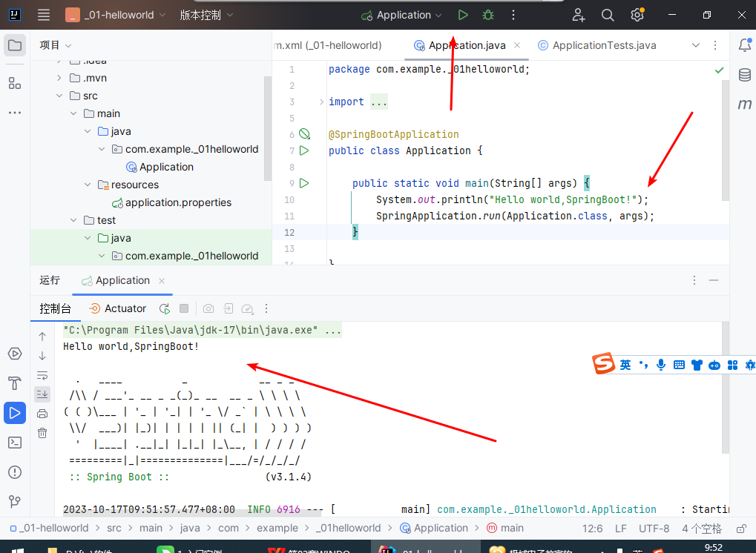This screenshot has width=756, height=553.
Task: Select the Actuator tab
Action: click(x=118, y=308)
